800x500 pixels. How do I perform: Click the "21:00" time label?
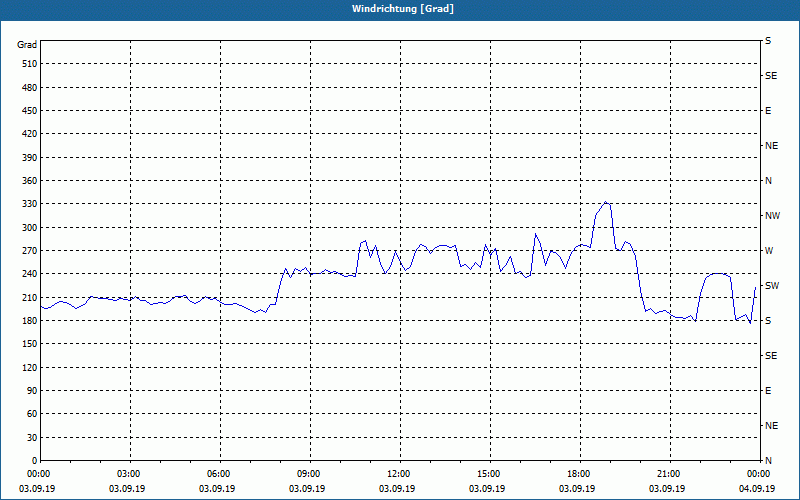668,474
